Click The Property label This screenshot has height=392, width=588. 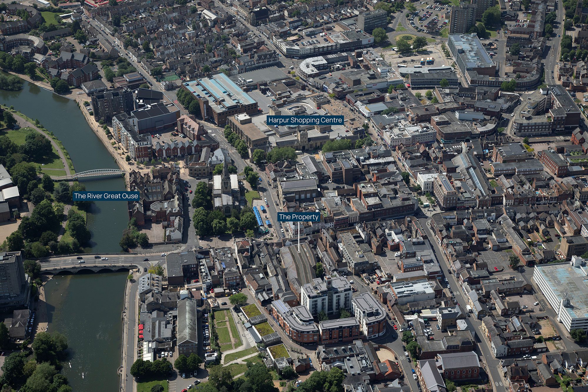(x=299, y=217)
